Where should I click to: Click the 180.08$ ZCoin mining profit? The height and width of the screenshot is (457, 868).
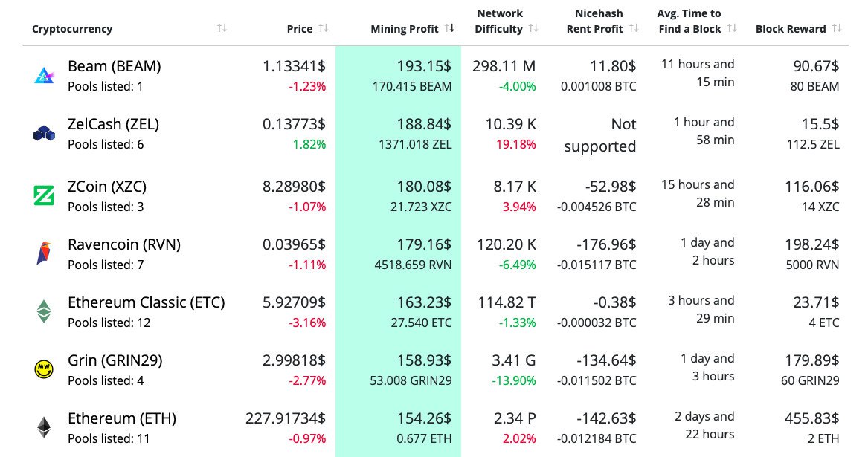click(424, 187)
